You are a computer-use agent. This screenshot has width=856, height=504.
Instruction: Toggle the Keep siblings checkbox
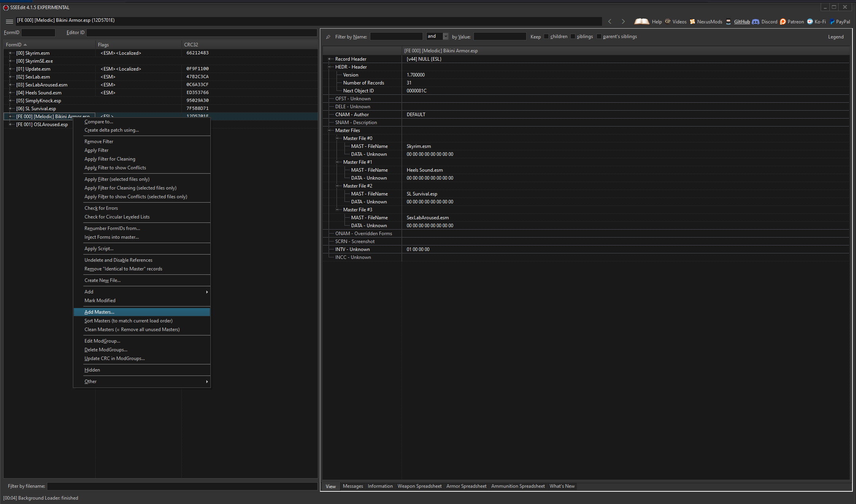(573, 36)
